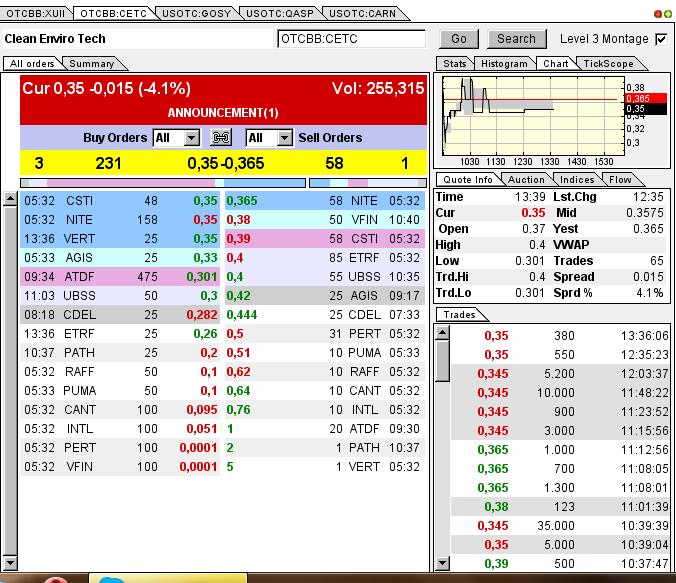Click the symbol input field OTCBB:CETC
Viewport: 676px width, 583px height.
351,39
